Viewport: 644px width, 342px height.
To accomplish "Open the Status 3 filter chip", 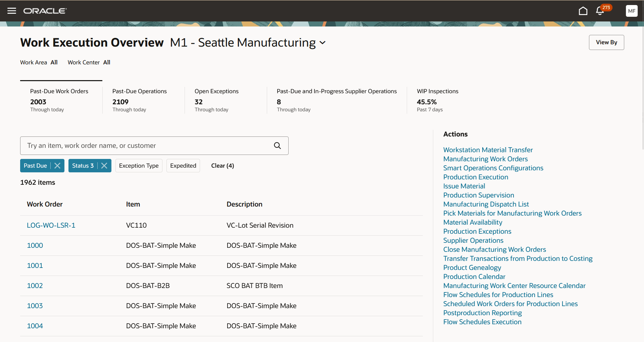I will 83,166.
